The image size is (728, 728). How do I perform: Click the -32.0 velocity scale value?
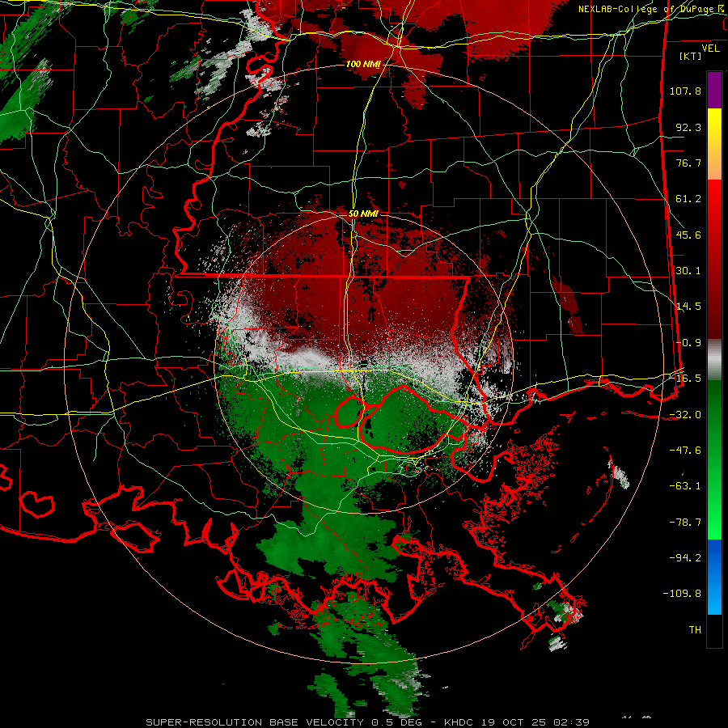click(685, 415)
